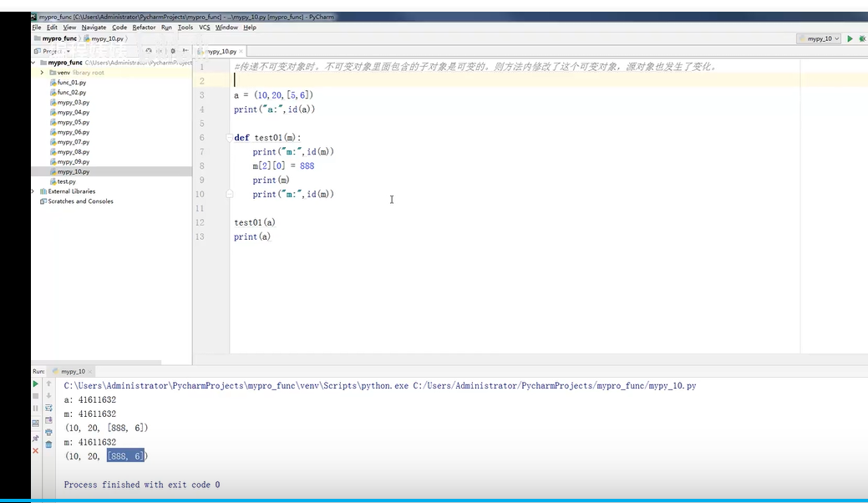
Task: Toggle soft-wrap in the console output
Action: click(48, 408)
